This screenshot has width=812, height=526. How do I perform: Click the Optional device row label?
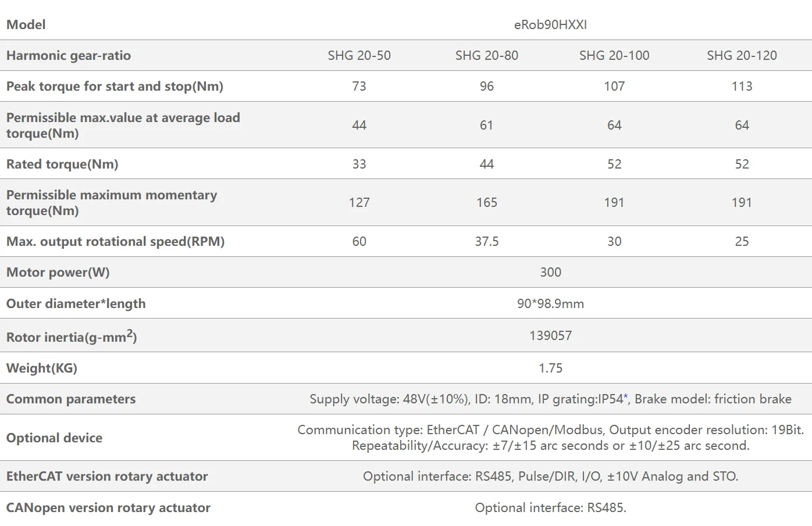[54, 438]
